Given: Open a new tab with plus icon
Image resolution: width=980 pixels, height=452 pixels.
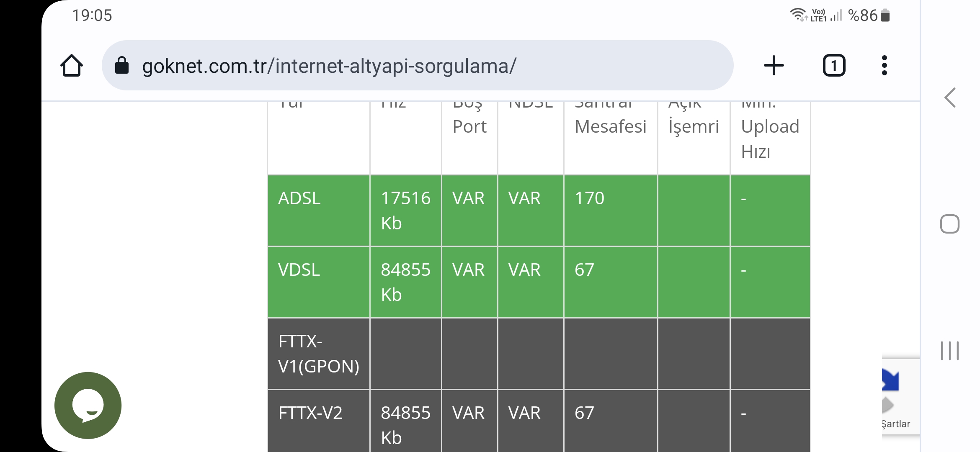Looking at the screenshot, I should point(774,66).
